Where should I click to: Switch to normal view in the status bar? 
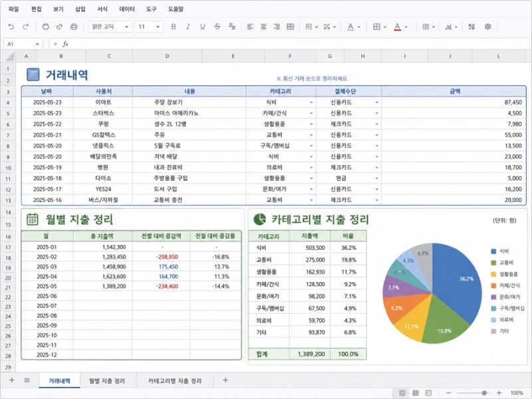coord(402,393)
